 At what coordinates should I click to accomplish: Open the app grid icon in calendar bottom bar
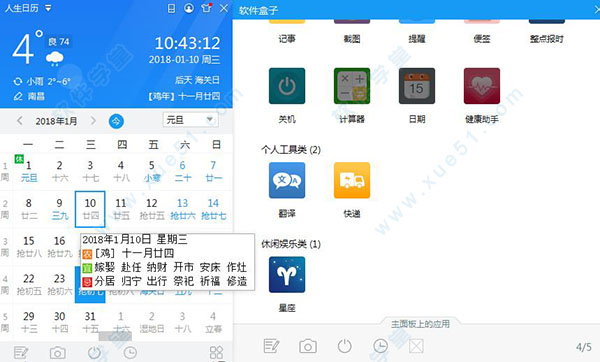[216, 352]
